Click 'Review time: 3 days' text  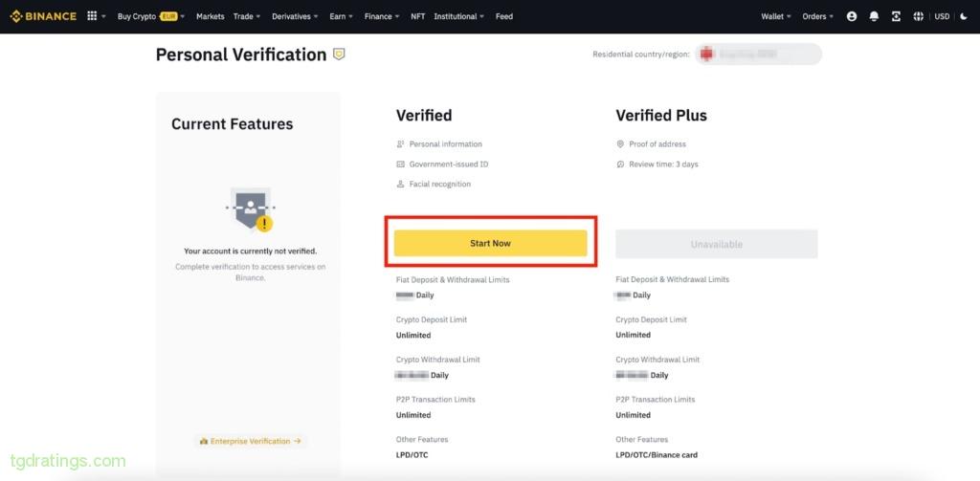[x=664, y=164]
